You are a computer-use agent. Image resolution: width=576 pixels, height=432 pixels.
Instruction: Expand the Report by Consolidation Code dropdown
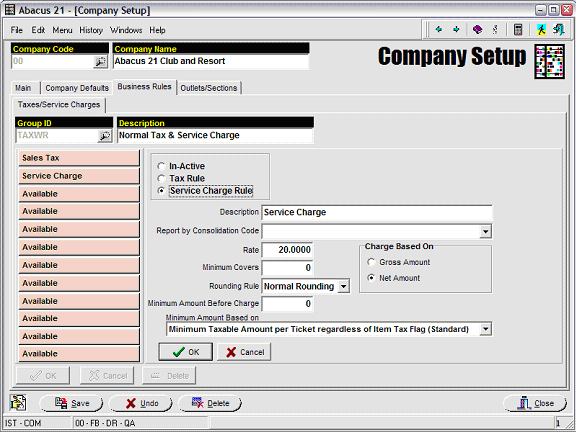tap(486, 231)
